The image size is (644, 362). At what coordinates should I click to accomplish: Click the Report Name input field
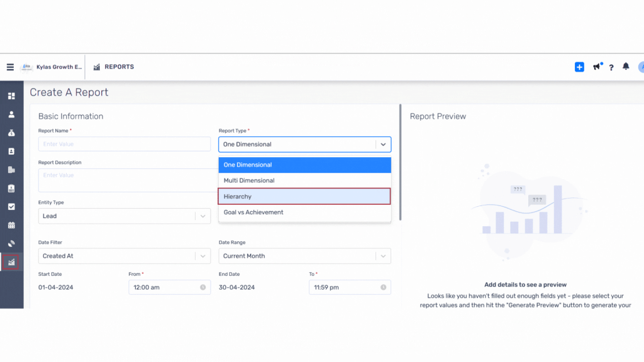[124, 144]
